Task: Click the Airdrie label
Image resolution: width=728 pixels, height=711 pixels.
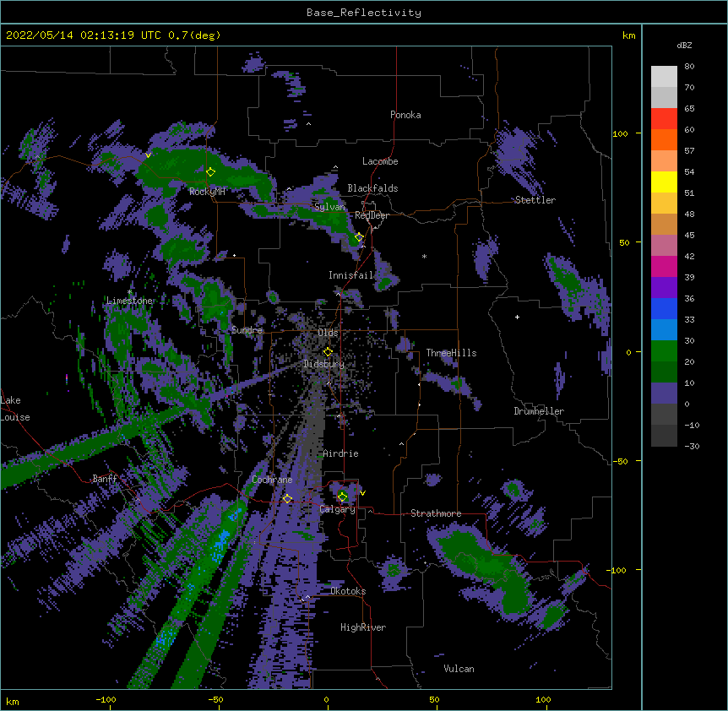Action: click(x=340, y=453)
